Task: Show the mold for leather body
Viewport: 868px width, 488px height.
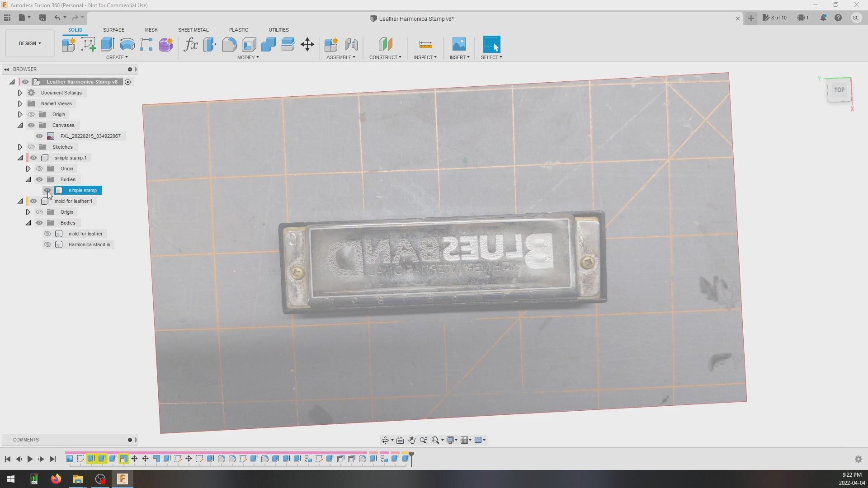Action: pos(47,234)
